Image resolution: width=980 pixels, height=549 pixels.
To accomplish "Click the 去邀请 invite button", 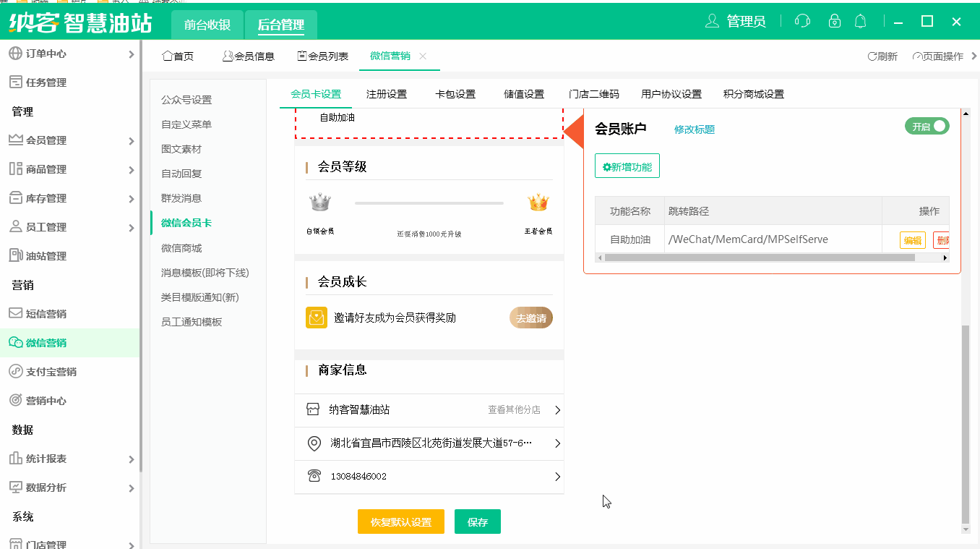I will coord(531,317).
